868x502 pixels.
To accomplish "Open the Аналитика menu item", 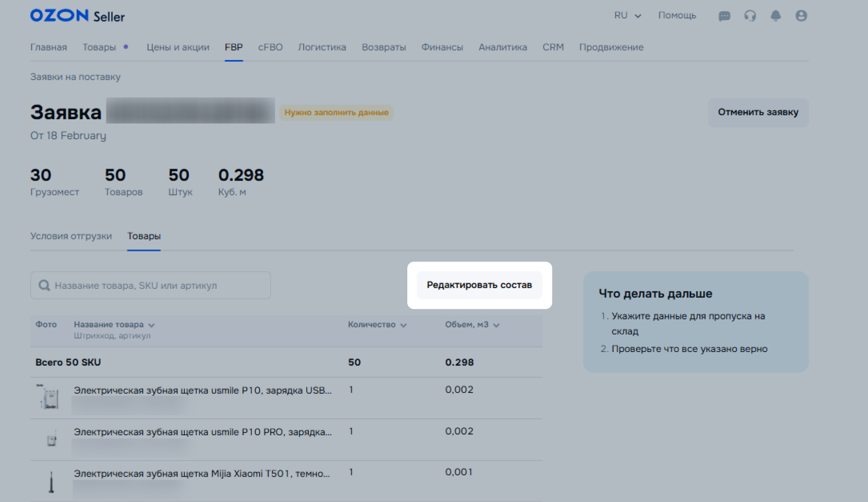I will pos(503,47).
